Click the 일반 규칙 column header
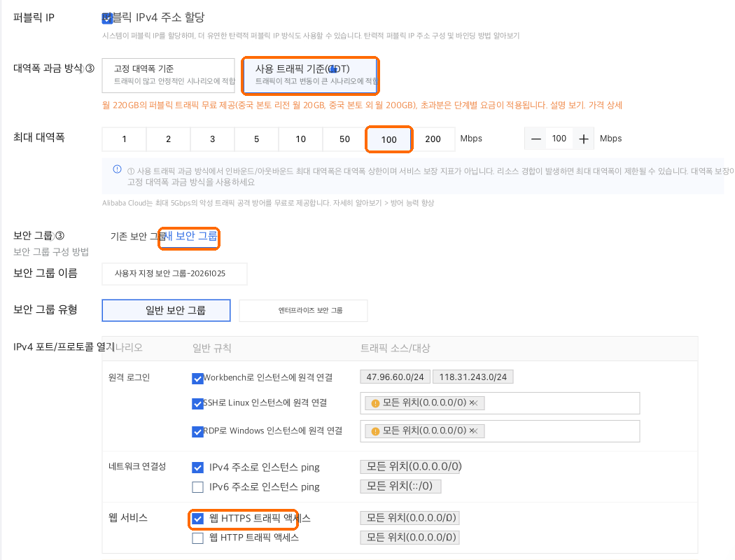The height and width of the screenshot is (560, 735). (x=212, y=348)
